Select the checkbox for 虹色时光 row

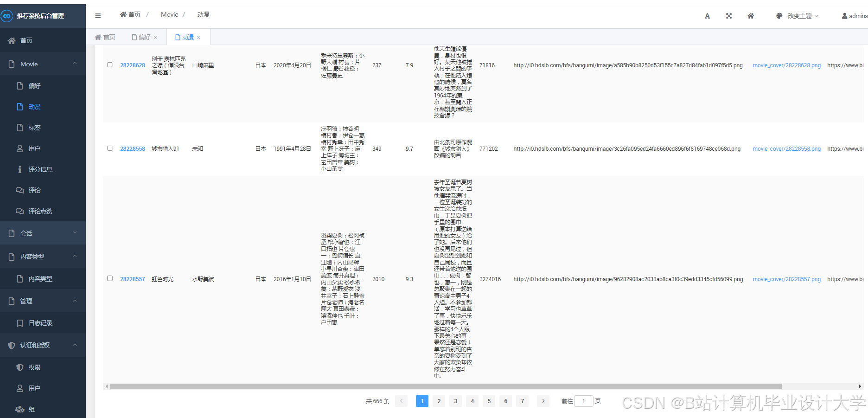pyautogui.click(x=109, y=278)
